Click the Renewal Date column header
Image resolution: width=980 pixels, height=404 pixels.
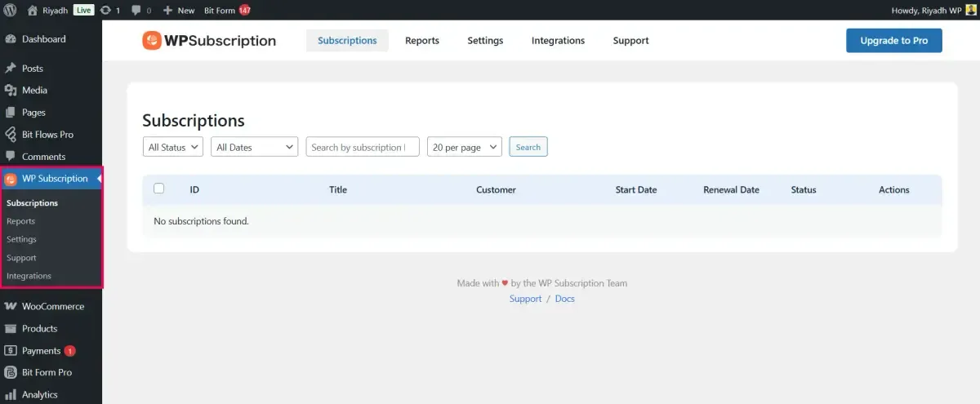coord(731,189)
